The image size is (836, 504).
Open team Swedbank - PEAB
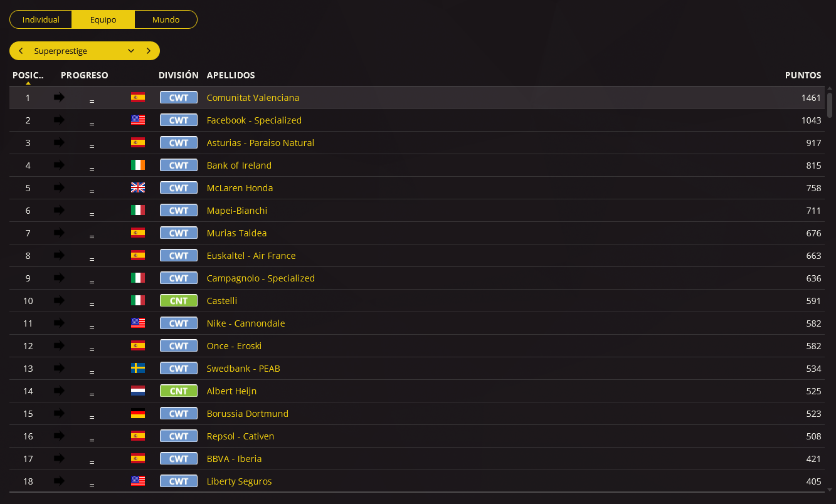(x=243, y=369)
